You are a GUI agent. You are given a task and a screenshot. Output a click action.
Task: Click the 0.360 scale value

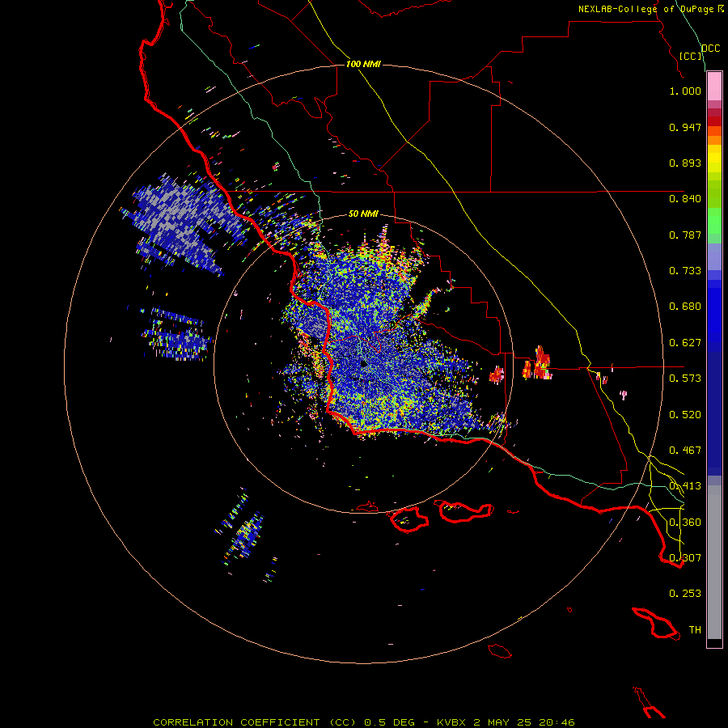click(x=685, y=523)
